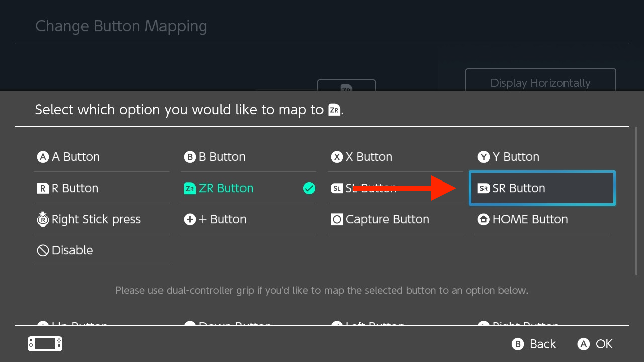Viewport: 644px width, 362px height.
Task: Click the ZR checkmark indicator
Action: [309, 188]
